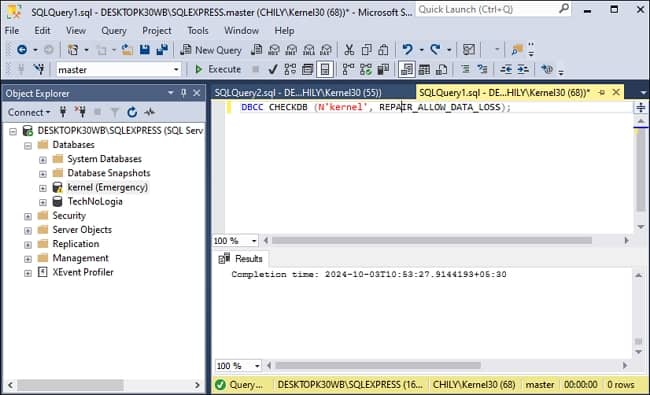Click the Execute button
This screenshot has height=395, width=650.
[x=218, y=69]
